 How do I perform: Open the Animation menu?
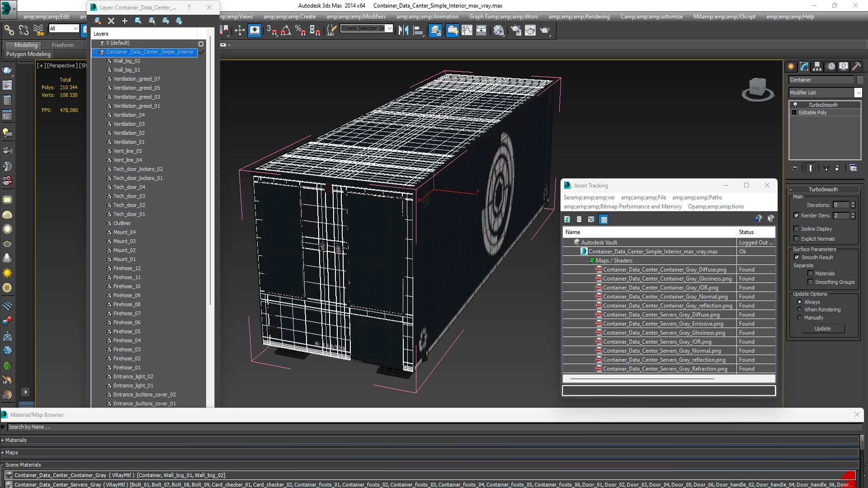pyautogui.click(x=427, y=17)
